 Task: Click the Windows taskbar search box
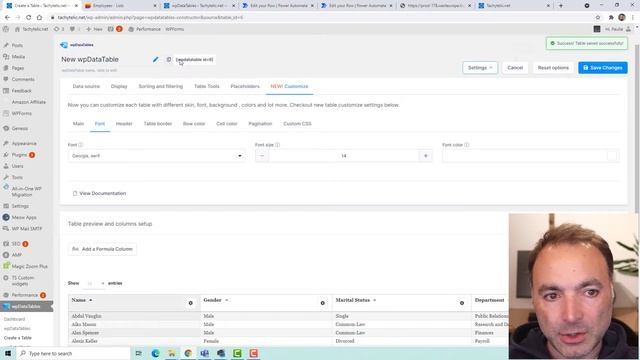[73, 353]
